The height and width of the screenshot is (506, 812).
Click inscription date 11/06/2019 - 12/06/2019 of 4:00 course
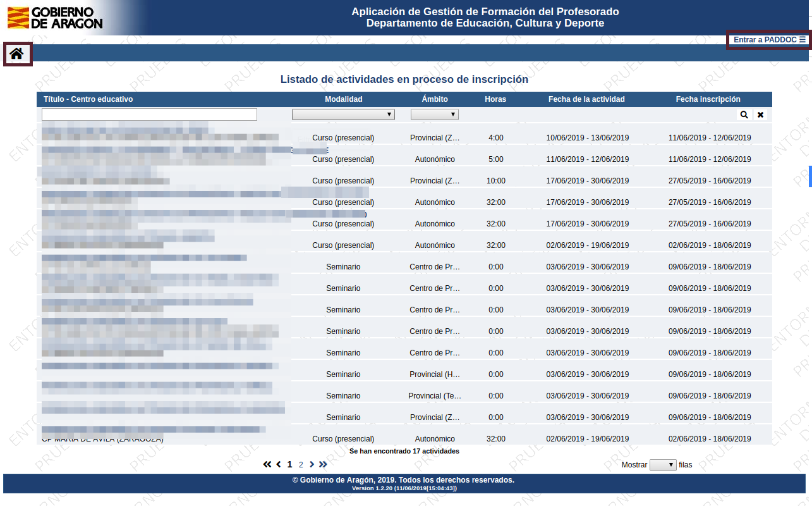coord(710,138)
